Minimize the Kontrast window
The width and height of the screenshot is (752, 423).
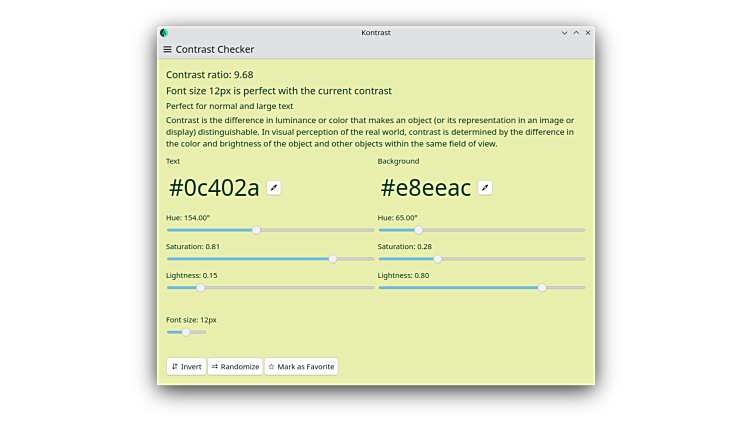pyautogui.click(x=564, y=33)
